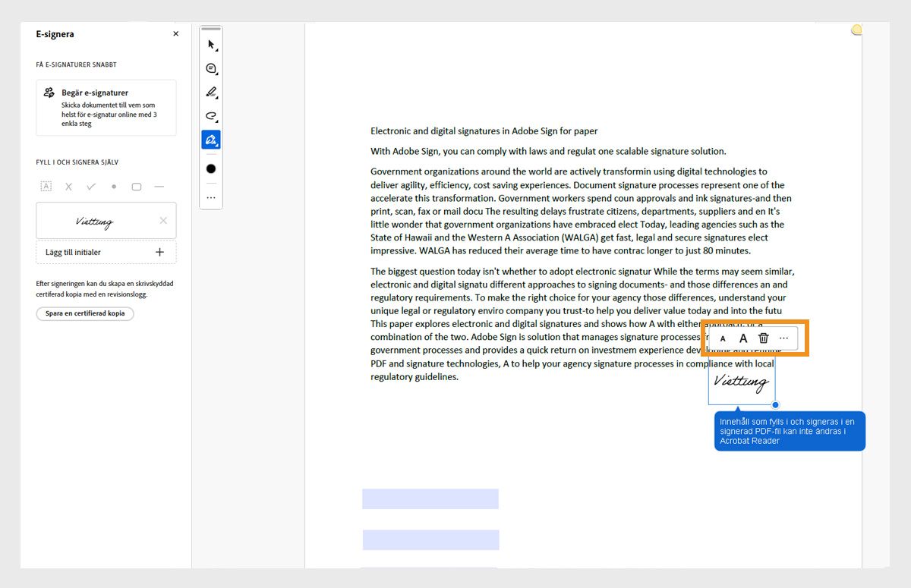
Task: Open the black ink color swatch
Action: tap(210, 168)
